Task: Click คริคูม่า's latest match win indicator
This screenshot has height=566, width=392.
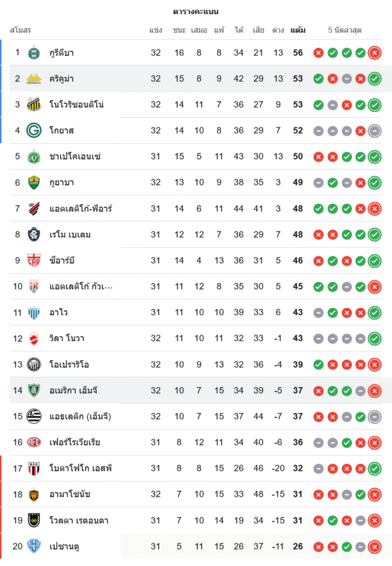Action: pyautogui.click(x=374, y=79)
